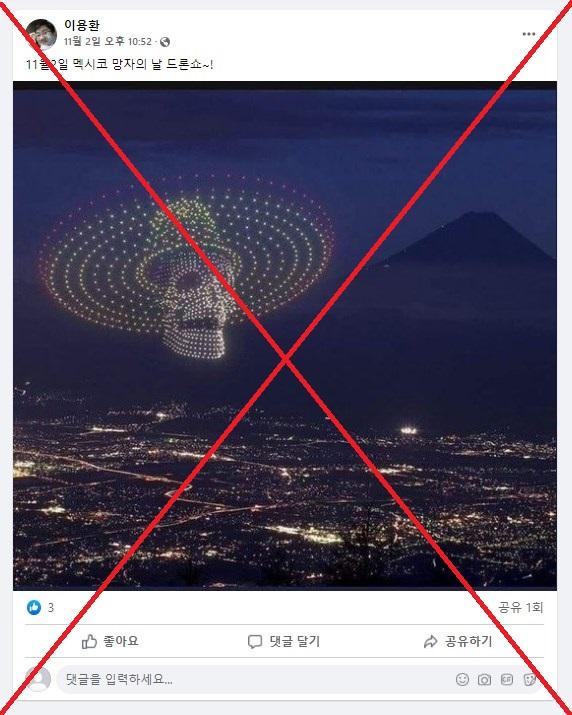Open the GIF picker icon

(507, 680)
